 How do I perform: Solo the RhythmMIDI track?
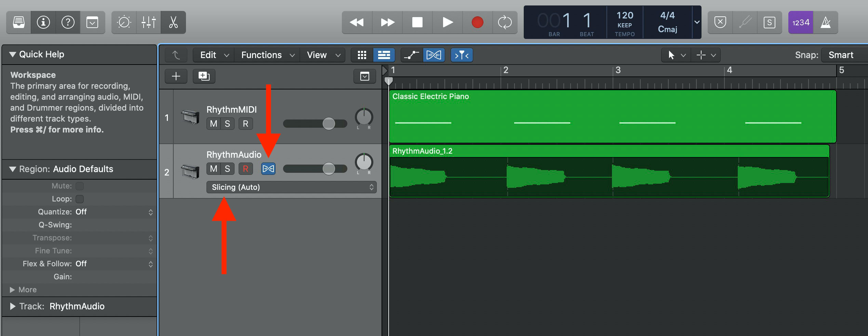coord(227,124)
